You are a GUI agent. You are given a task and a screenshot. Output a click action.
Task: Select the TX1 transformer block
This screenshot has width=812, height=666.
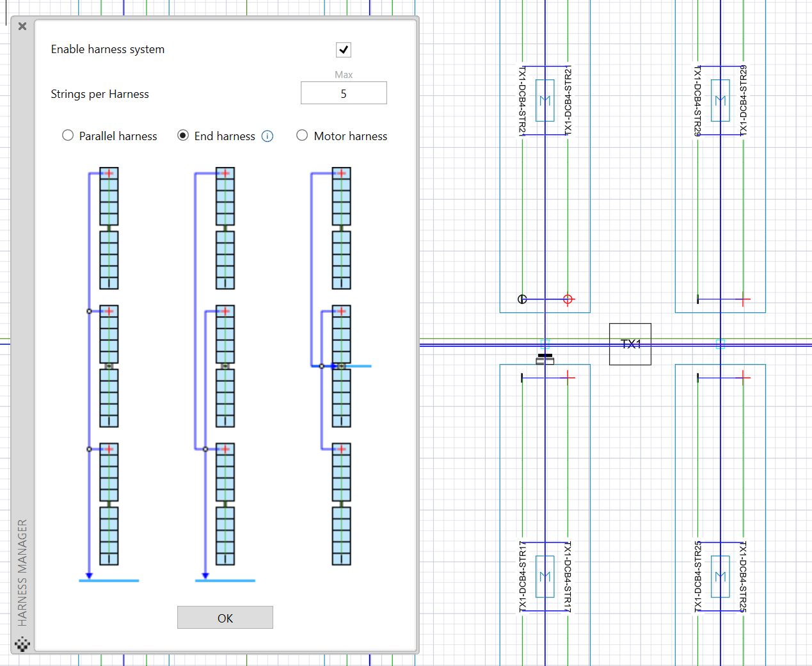pos(630,344)
